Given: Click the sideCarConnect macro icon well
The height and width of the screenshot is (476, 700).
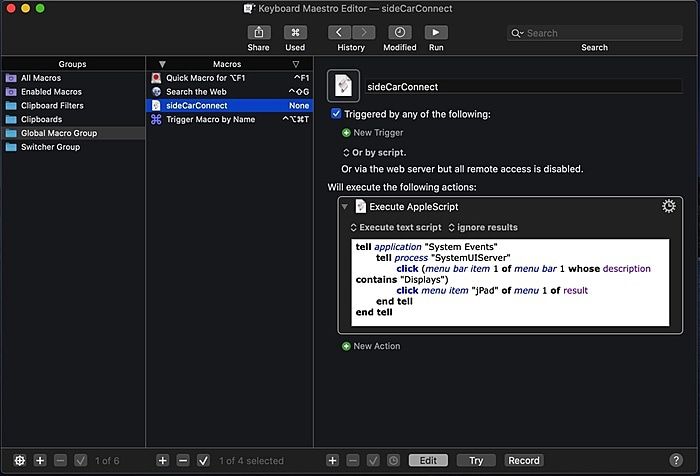Looking at the screenshot, I should 344,86.
